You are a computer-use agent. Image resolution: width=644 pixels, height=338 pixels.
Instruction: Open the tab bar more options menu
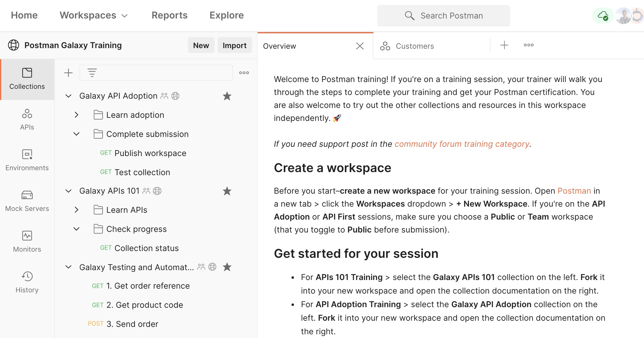coord(529,45)
